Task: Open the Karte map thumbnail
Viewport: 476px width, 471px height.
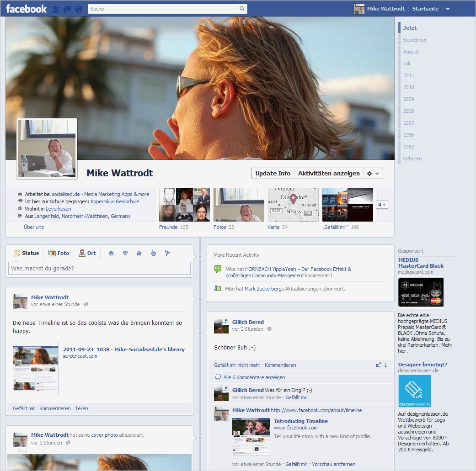Action: [x=293, y=205]
